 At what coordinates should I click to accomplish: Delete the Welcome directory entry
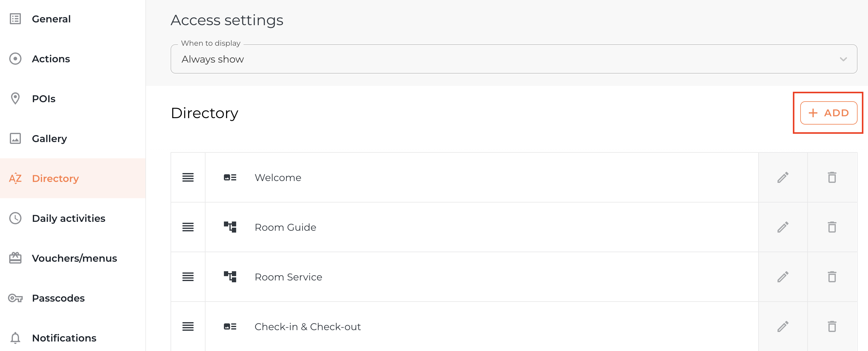[x=832, y=177]
